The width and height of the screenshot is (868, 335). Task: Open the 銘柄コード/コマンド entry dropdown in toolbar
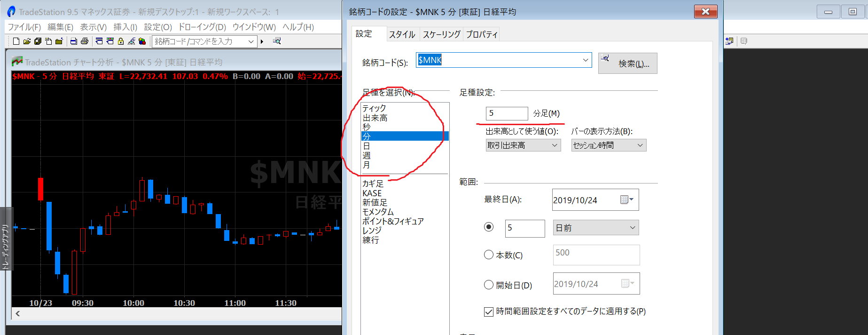[x=251, y=41]
